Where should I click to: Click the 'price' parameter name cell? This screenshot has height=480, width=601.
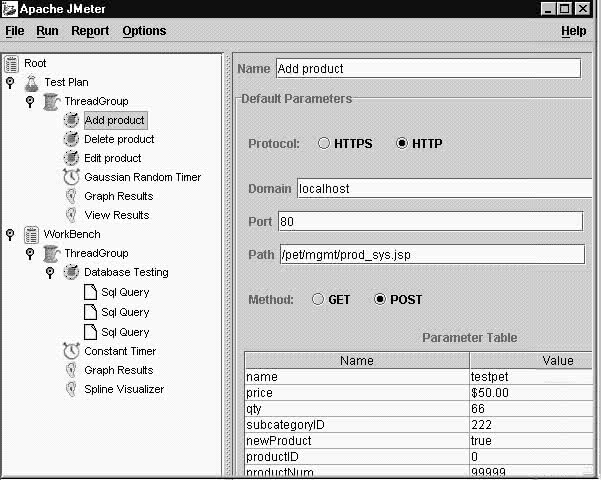point(357,393)
